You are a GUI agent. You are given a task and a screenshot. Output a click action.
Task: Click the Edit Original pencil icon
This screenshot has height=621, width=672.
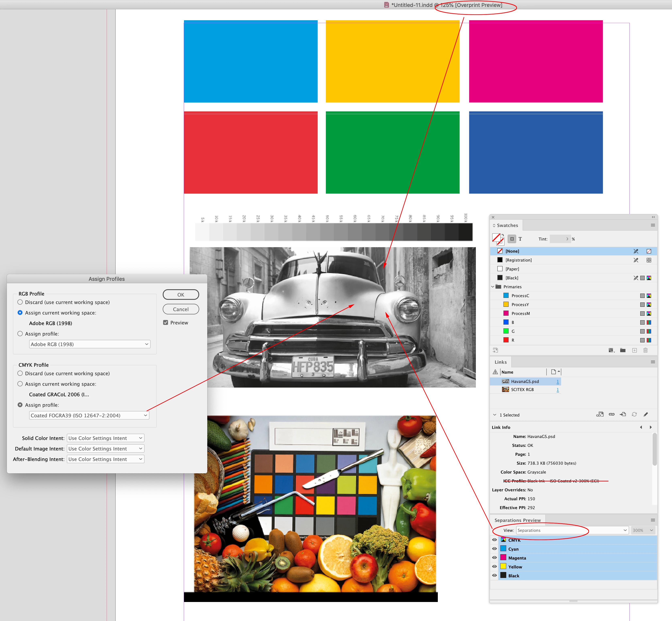click(645, 414)
